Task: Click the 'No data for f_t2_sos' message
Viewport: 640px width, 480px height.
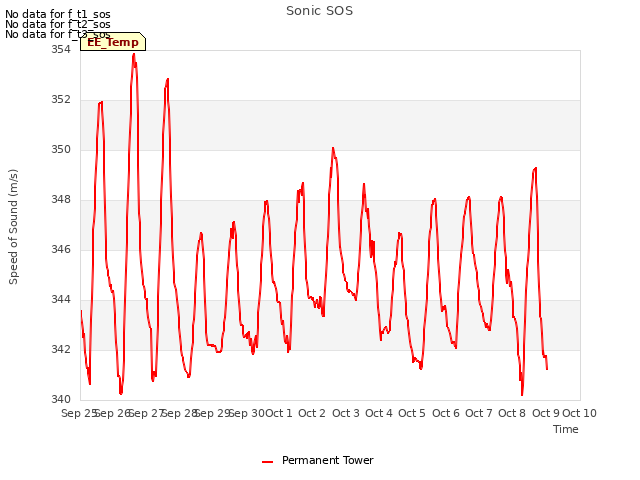Action: coord(58,24)
